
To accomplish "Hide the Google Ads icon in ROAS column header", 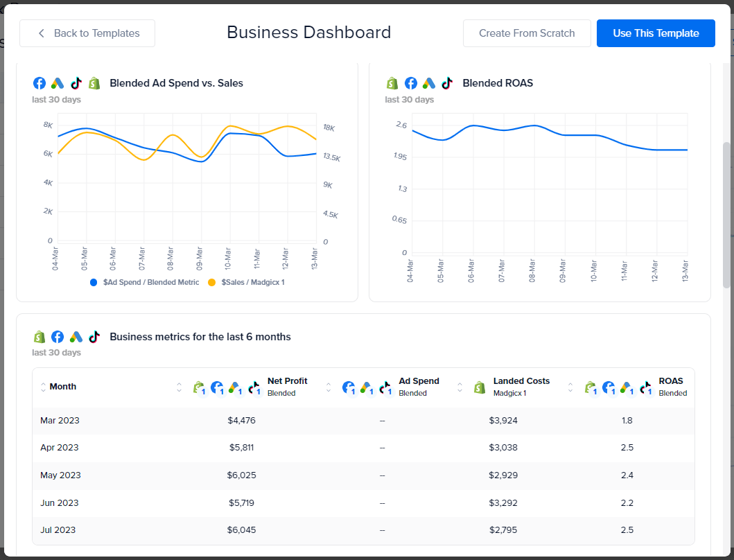I will pos(627,387).
